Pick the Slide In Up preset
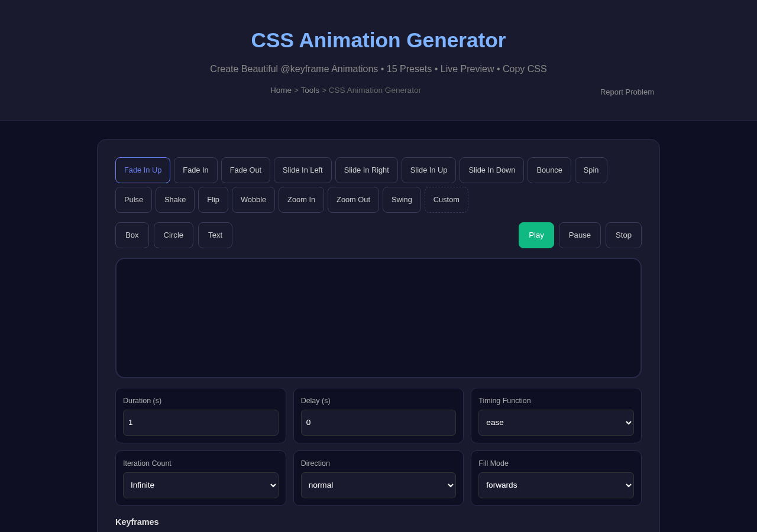This screenshot has height=532, width=757. (x=429, y=170)
